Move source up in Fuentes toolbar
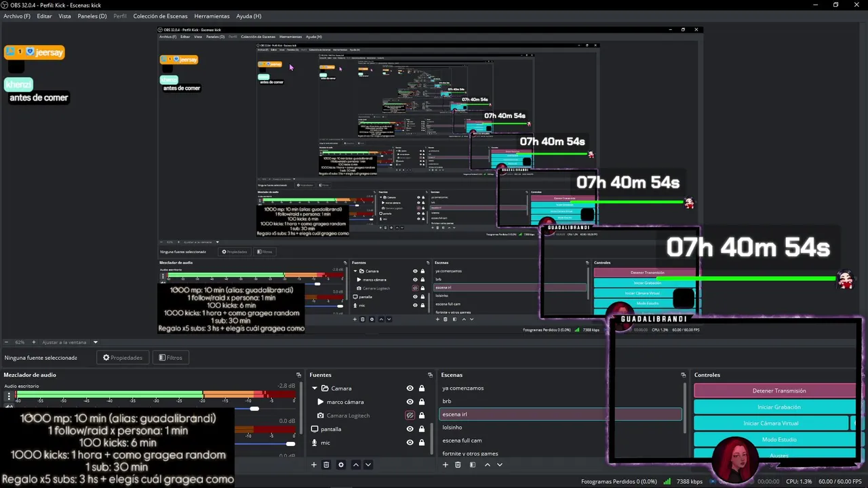Image resolution: width=868 pixels, height=488 pixels. [x=355, y=465]
